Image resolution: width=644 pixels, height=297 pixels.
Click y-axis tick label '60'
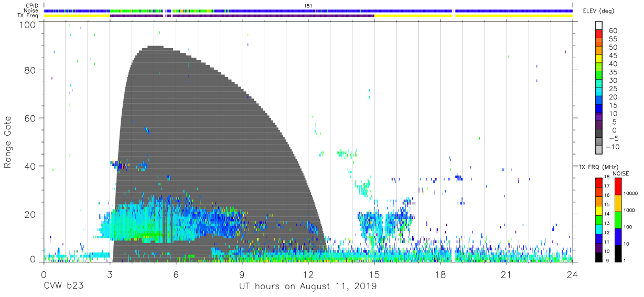coord(30,118)
